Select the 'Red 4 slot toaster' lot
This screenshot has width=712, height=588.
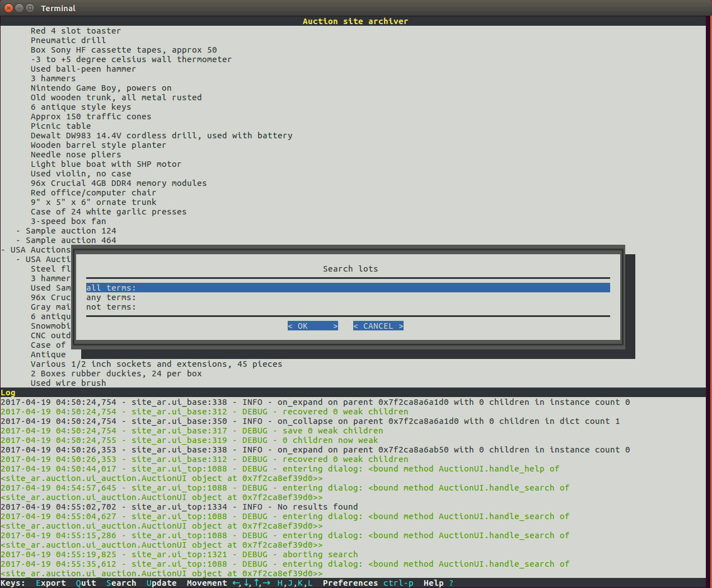point(76,31)
